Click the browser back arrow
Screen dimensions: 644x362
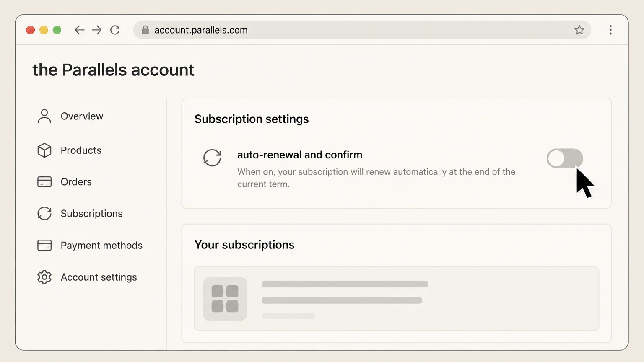[79, 30]
